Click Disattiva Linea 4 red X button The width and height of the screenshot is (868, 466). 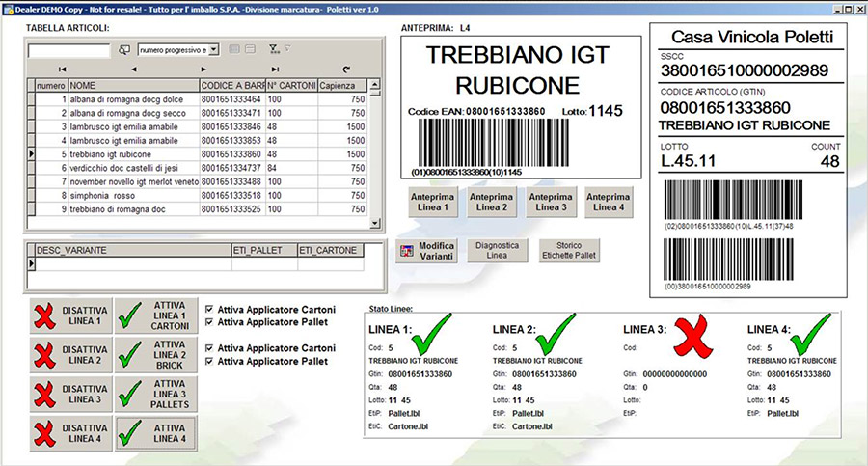(70, 433)
